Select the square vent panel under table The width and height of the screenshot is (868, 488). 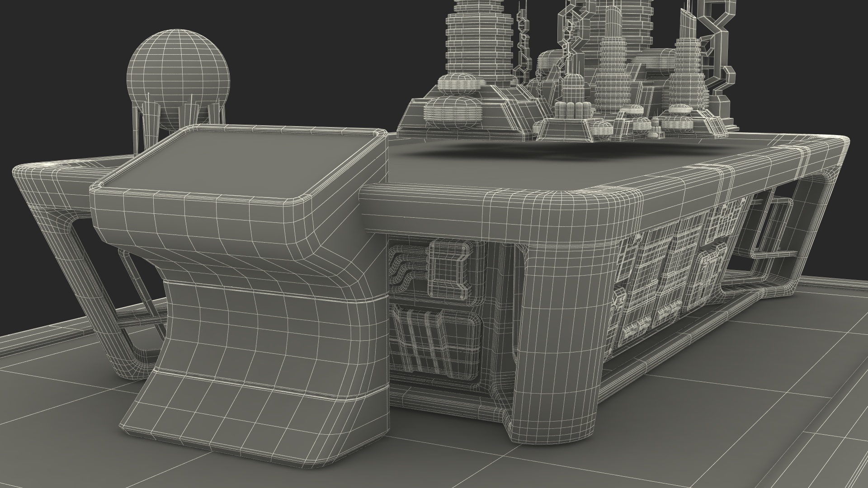click(x=448, y=269)
